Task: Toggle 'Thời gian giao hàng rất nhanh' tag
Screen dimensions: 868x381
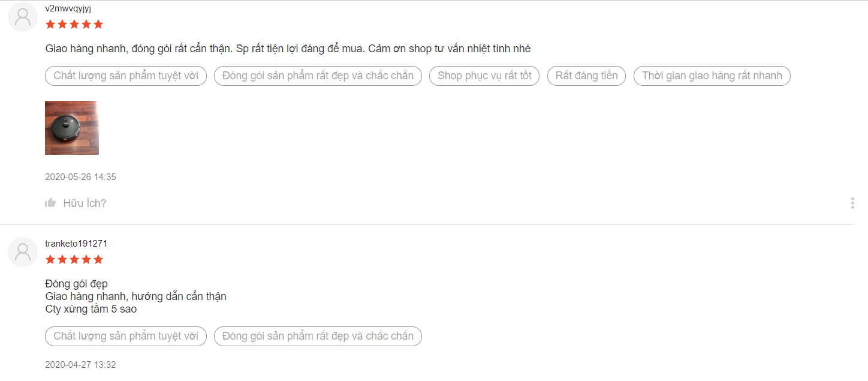Action: coord(712,76)
